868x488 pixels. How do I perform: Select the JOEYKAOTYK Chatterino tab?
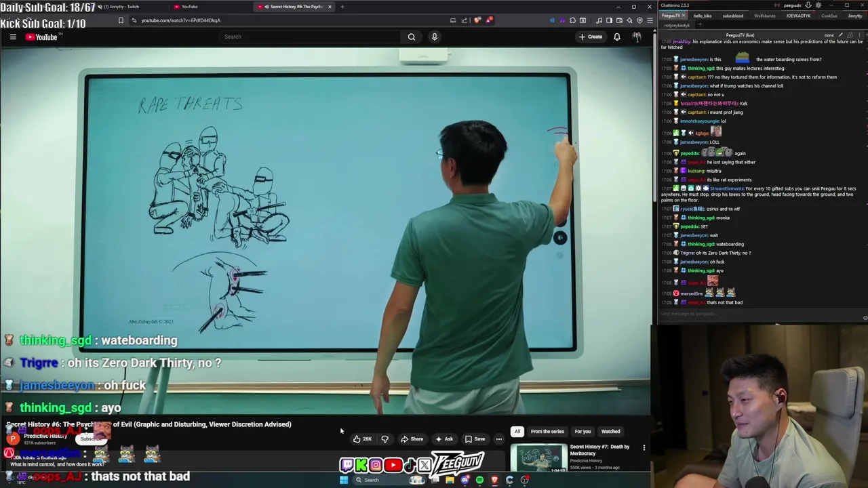pos(797,16)
